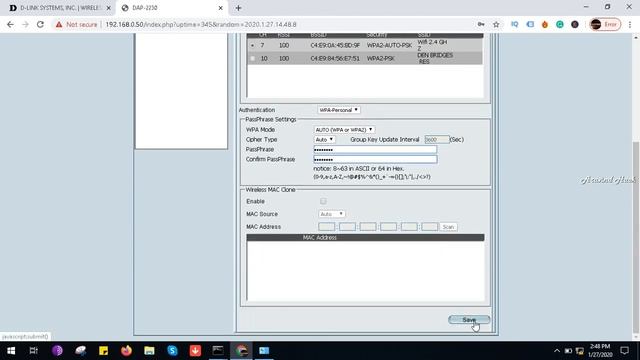The image size is (640, 360).
Task: Open the Chrome three-dot menu
Action: tap(630, 24)
